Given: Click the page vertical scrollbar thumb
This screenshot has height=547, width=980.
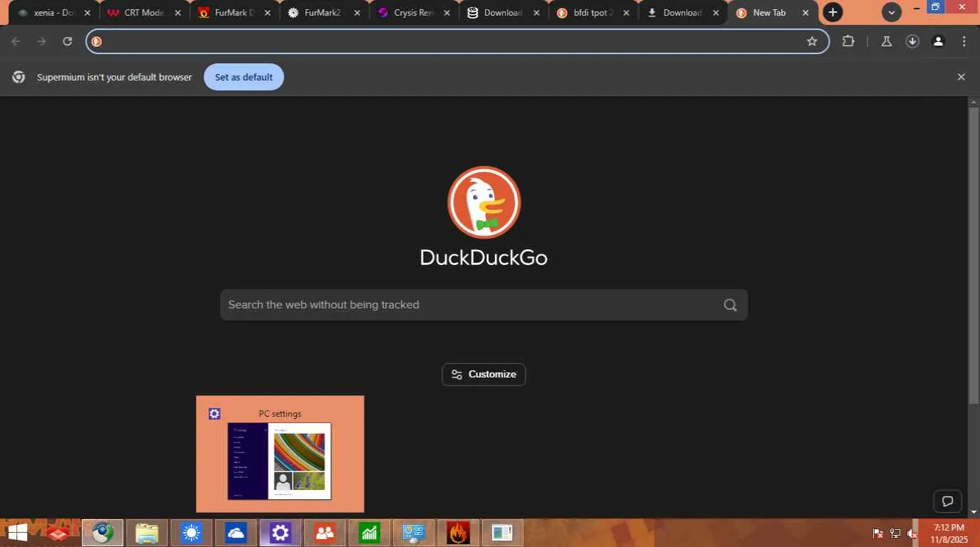Looking at the screenshot, I should [974, 255].
